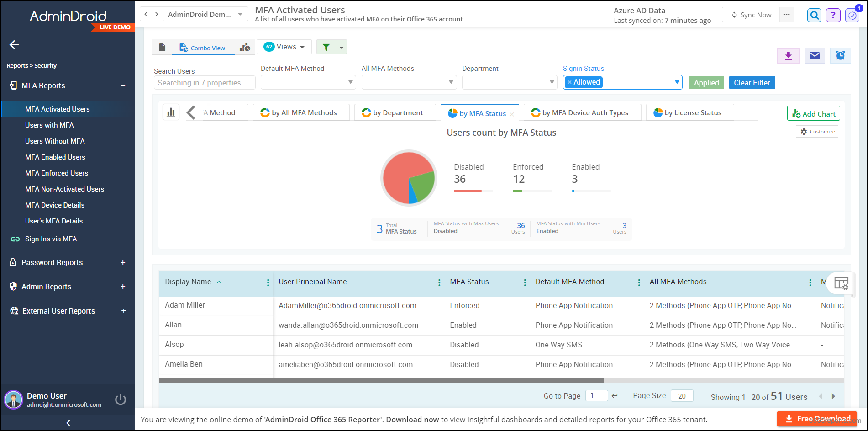This screenshot has height=431, width=868.
Task: Open Display Name column options menu
Action: click(268, 283)
